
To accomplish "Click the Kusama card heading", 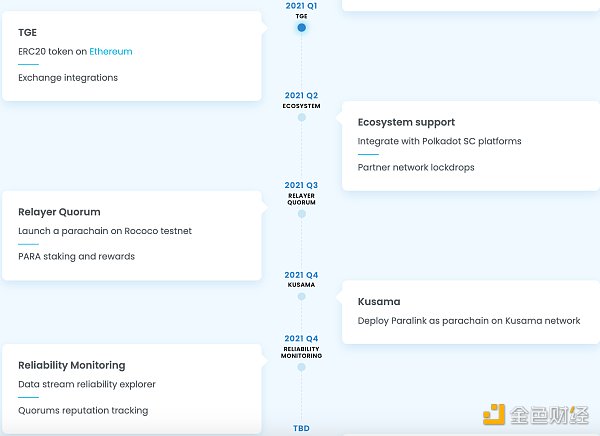I will 379,301.
